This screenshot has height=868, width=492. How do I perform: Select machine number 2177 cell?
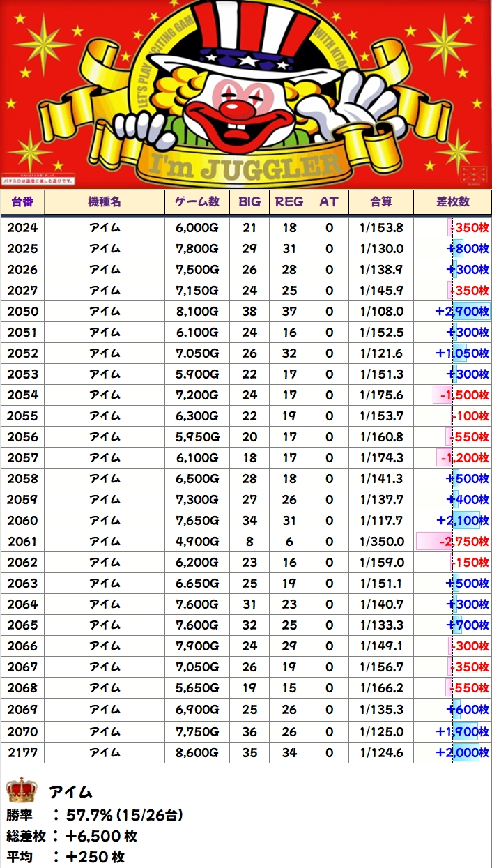22,752
